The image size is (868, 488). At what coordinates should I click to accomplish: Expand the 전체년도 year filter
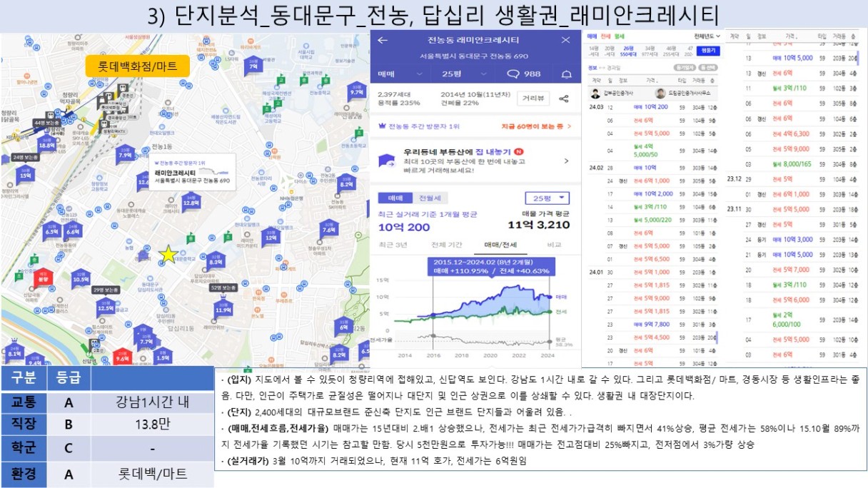pos(707,36)
